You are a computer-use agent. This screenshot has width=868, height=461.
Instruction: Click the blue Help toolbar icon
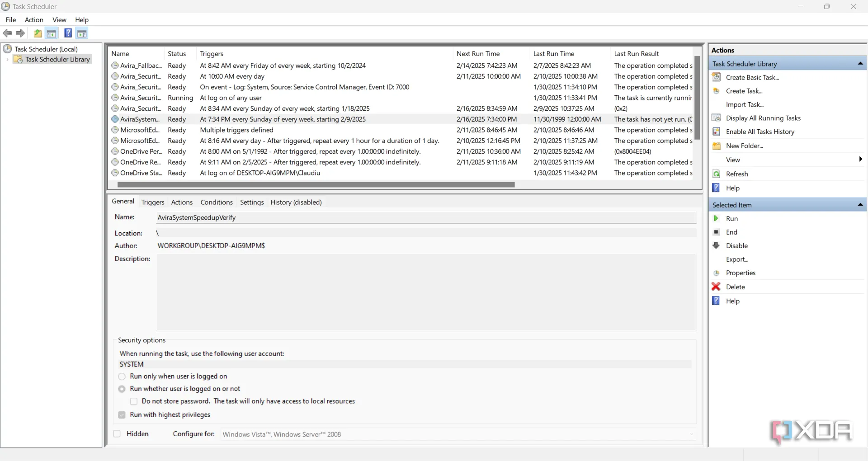(68, 33)
